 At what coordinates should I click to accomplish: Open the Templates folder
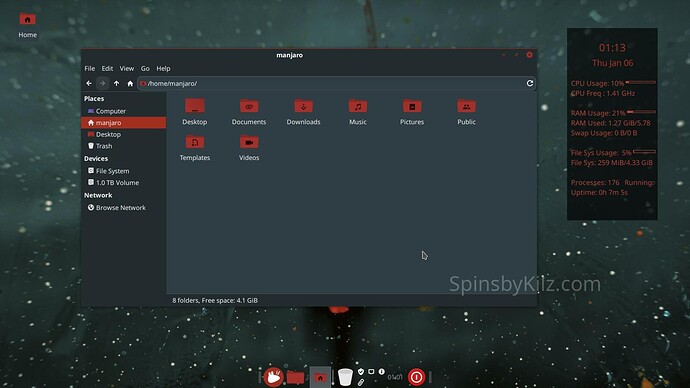(x=195, y=148)
